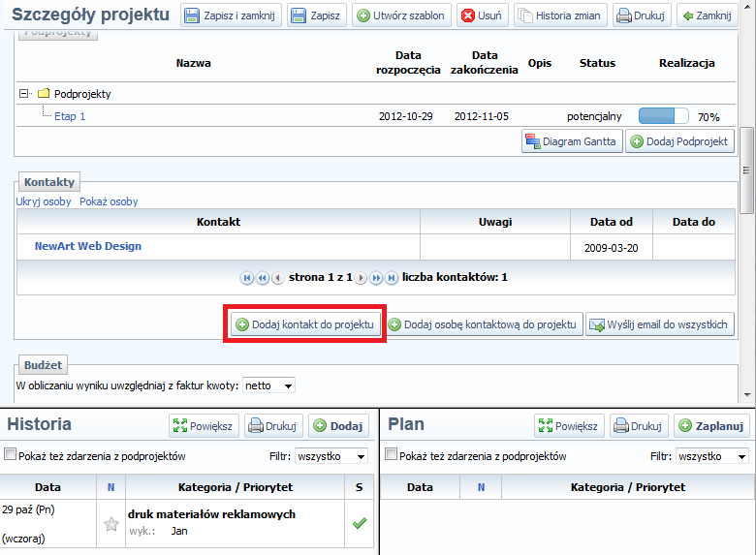The image size is (756, 555).
Task: Click Utwórz szablon in the toolbar
Action: 401,16
